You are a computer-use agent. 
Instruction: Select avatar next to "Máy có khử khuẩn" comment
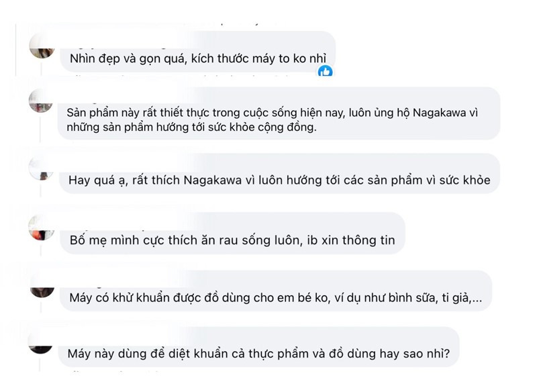point(42,289)
